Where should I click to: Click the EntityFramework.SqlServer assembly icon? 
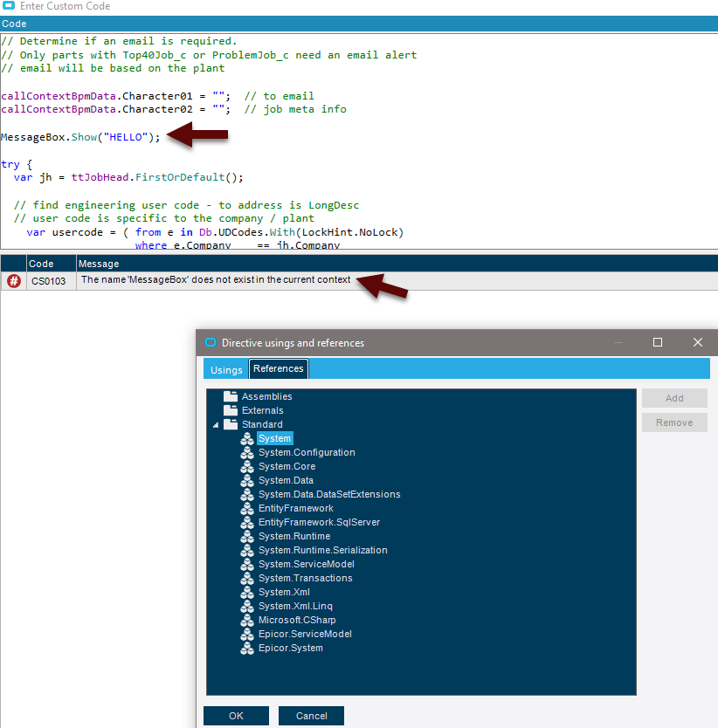pyautogui.click(x=247, y=522)
